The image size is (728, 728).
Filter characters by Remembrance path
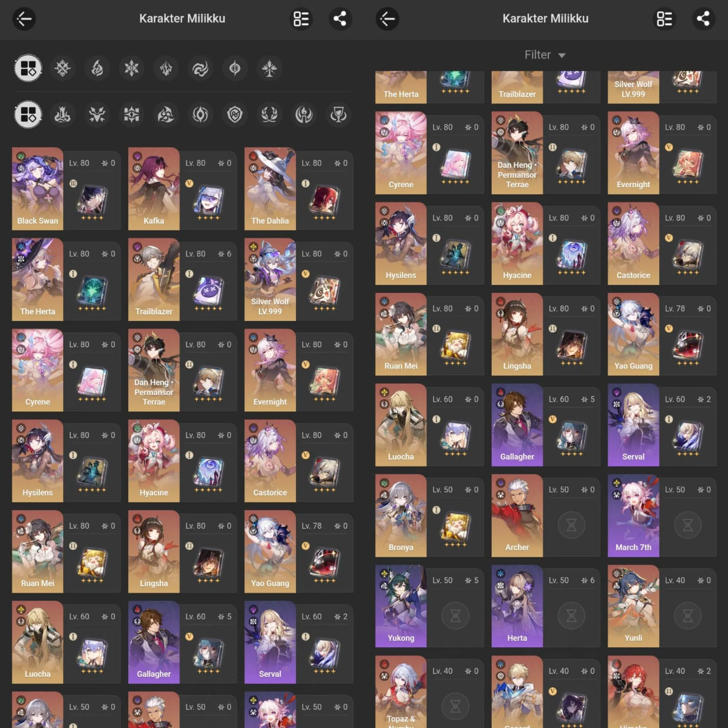(304, 114)
